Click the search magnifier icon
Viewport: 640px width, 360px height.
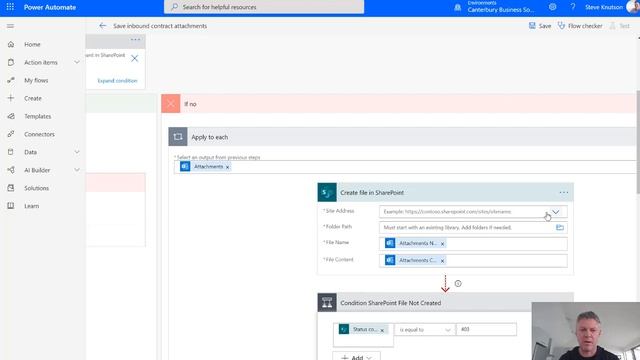(174, 7)
